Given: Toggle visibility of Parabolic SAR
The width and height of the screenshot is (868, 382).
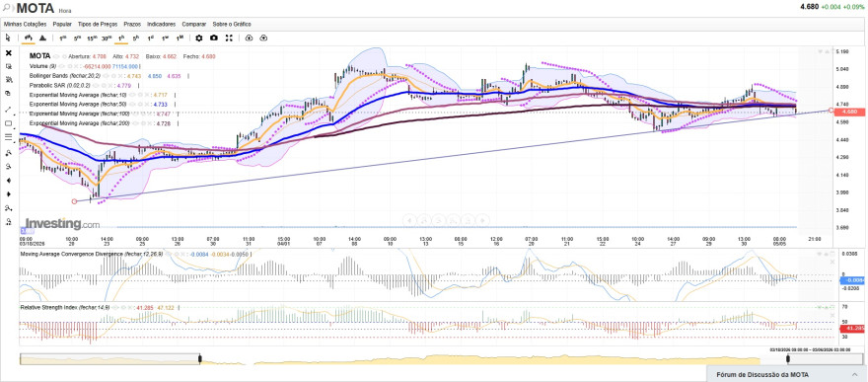Looking at the screenshot, I should pyautogui.click(x=95, y=85).
